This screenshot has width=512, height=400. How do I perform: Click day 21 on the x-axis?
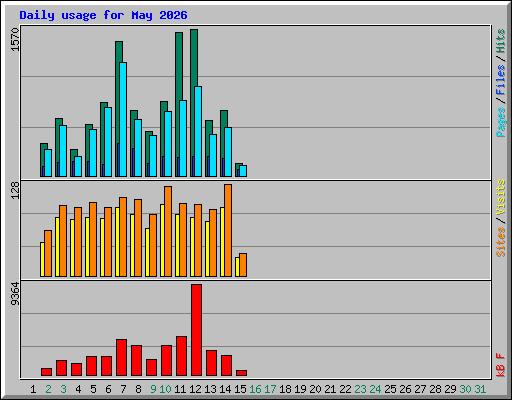tap(330, 389)
